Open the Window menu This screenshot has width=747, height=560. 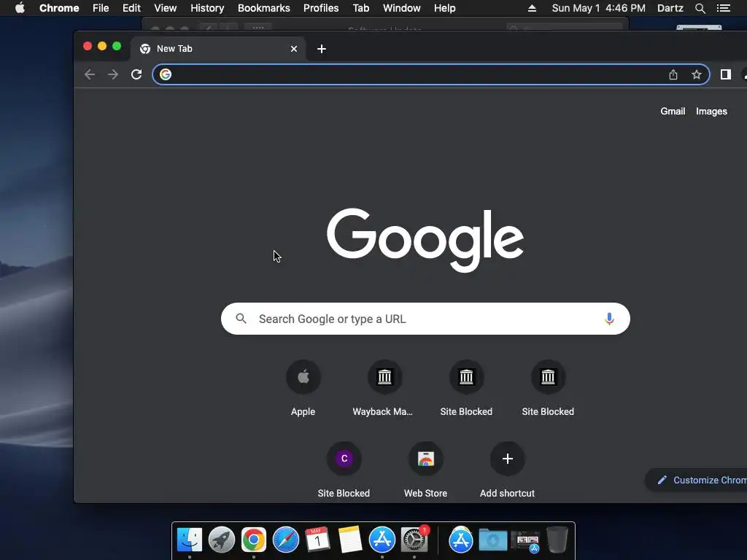click(402, 8)
